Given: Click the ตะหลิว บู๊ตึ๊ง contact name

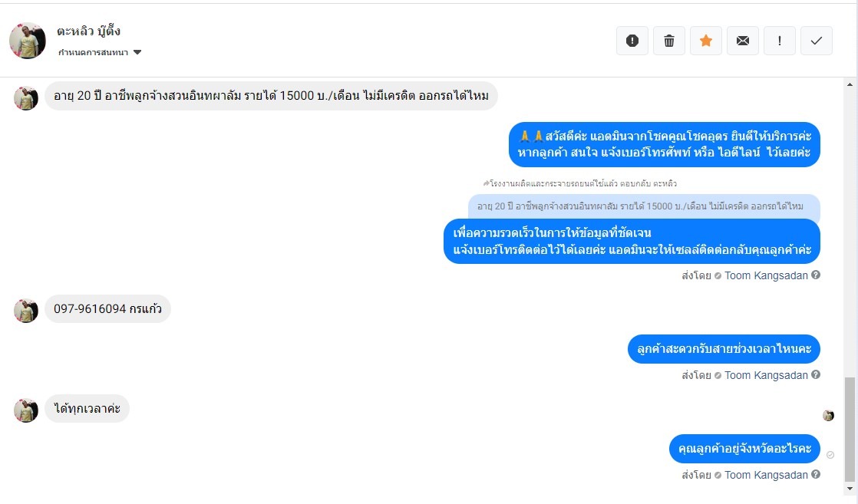Looking at the screenshot, I should (x=89, y=31).
